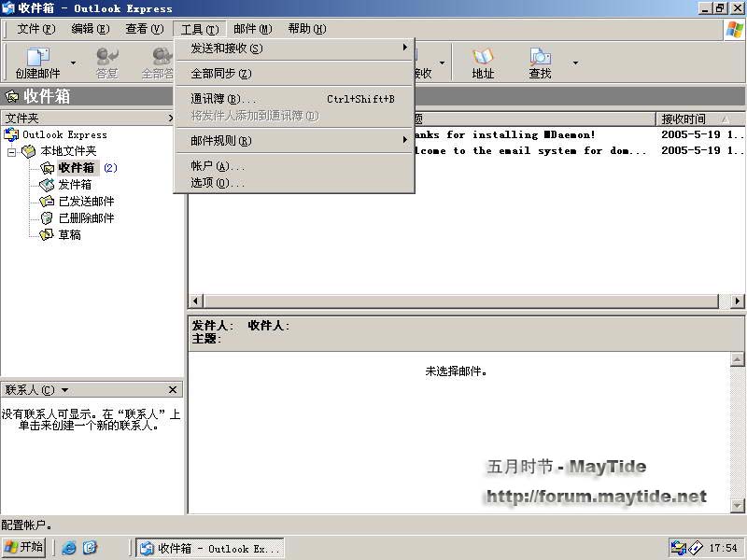Close the 联系人 contacts pane
Viewport: 747px width, 560px height.
point(173,390)
